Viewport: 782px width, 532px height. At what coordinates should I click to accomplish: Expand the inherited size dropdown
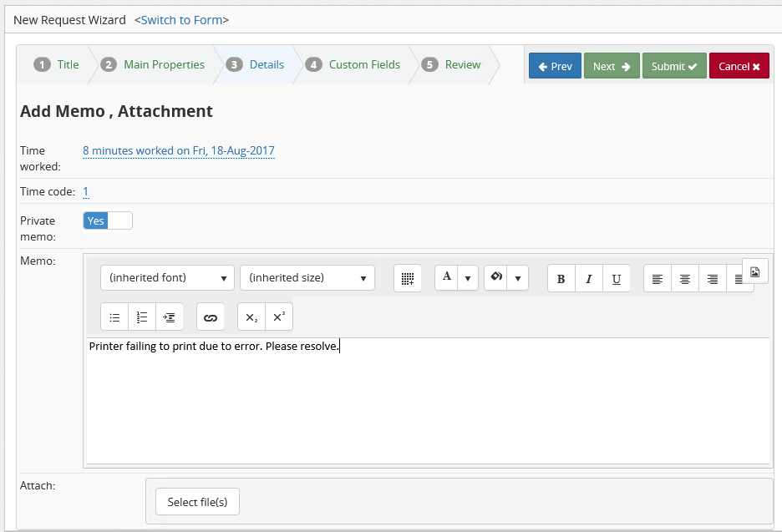pyautogui.click(x=307, y=278)
